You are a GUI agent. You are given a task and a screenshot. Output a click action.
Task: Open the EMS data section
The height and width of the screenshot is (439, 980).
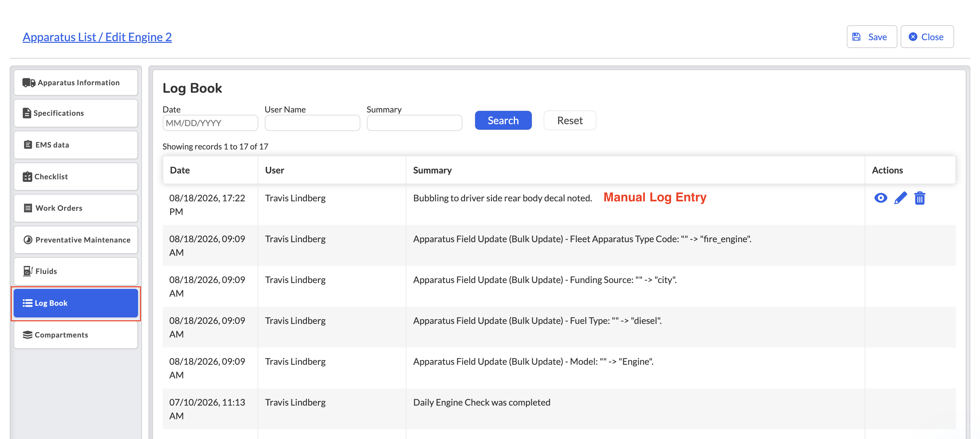point(76,145)
